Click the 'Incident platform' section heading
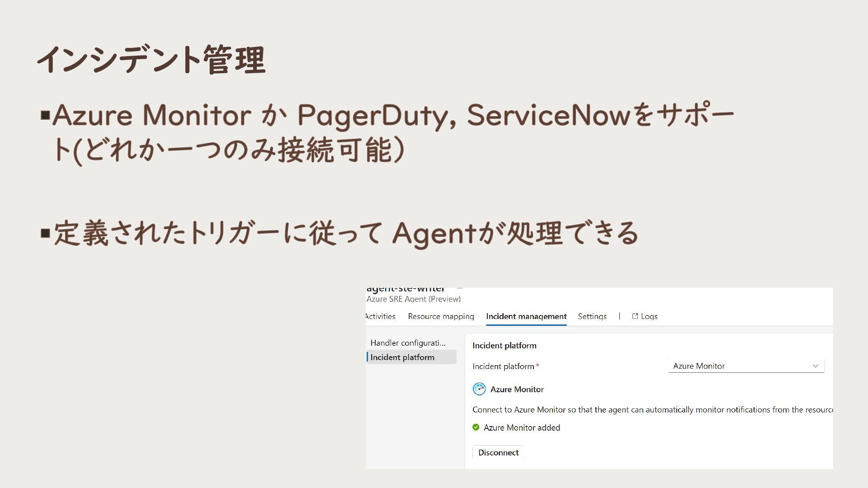Image resolution: width=868 pixels, height=488 pixels. coord(505,346)
